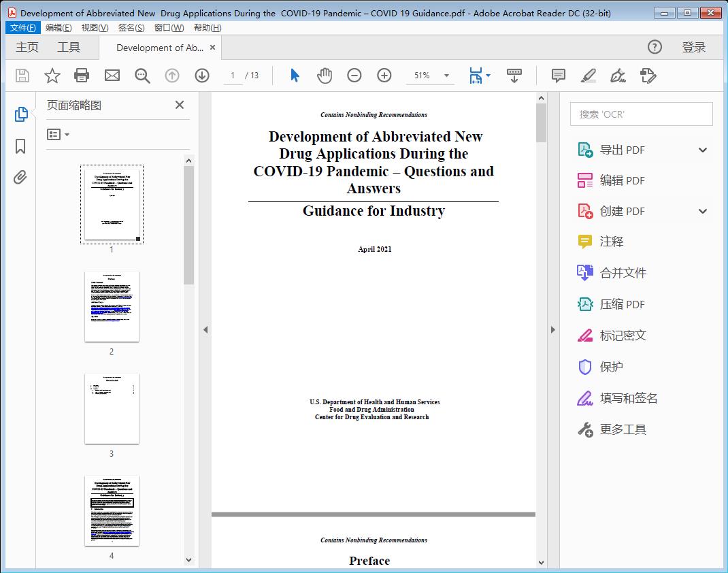Select the arrow selection tool
Viewport: 728px width, 573px height.
(x=295, y=76)
